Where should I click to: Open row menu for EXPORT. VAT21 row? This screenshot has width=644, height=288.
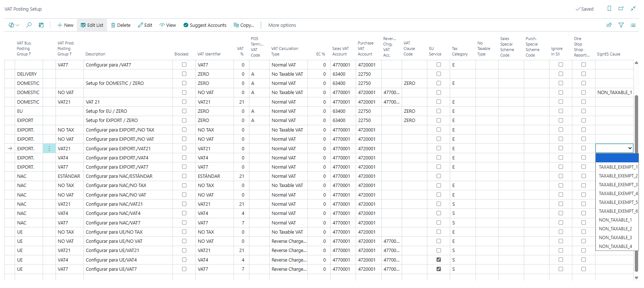[49, 148]
